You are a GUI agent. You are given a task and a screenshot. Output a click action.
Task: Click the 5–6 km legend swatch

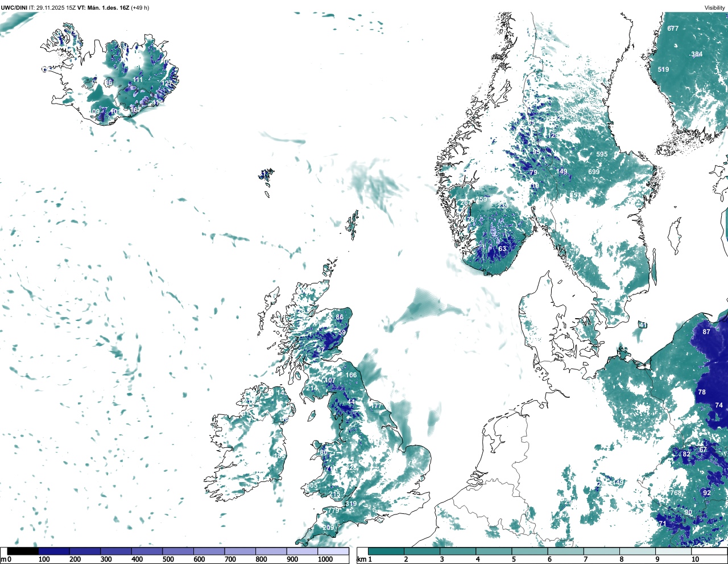530,551
